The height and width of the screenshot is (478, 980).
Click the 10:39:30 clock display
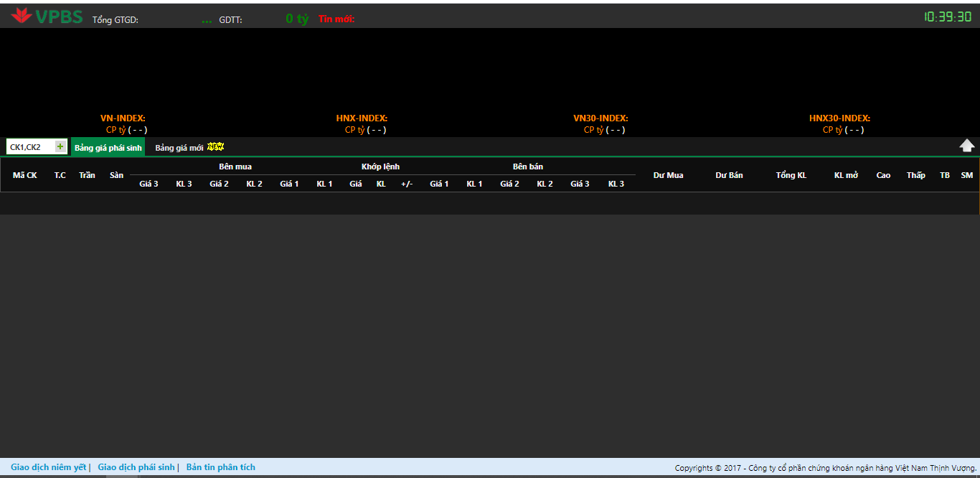[x=948, y=17]
